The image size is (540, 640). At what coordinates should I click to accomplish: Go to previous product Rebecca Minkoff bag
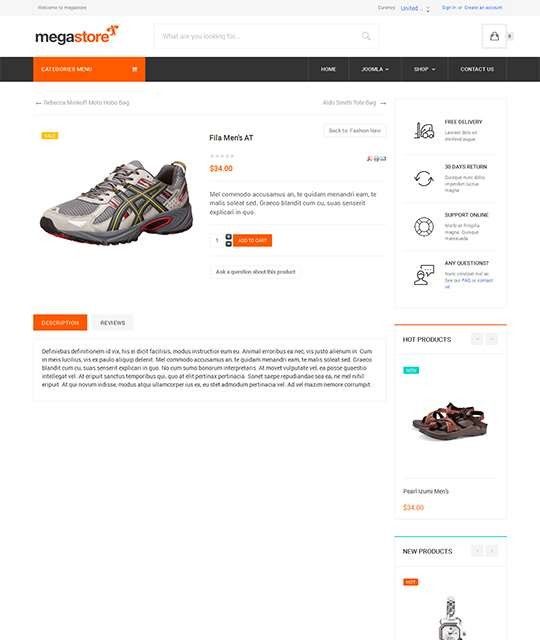pyautogui.click(x=83, y=102)
